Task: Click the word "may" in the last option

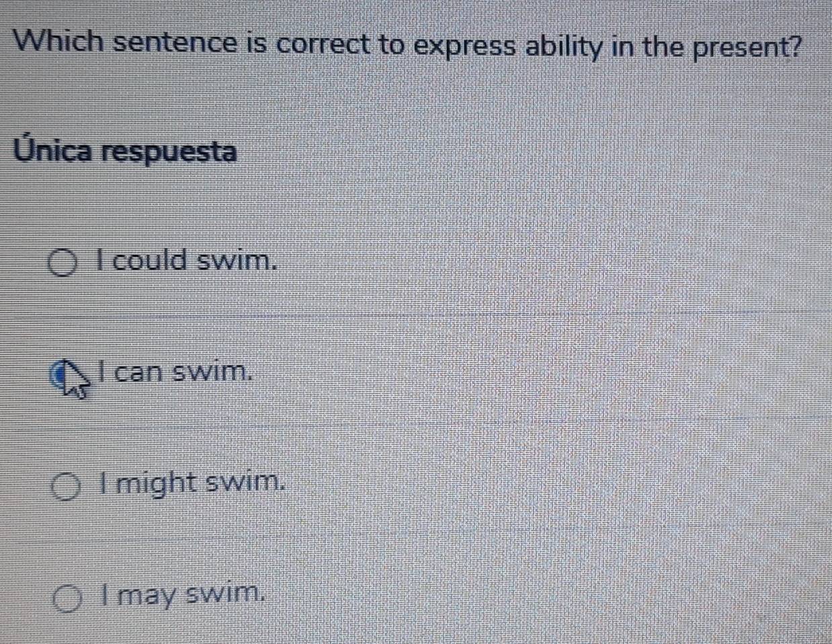Action: [x=148, y=596]
